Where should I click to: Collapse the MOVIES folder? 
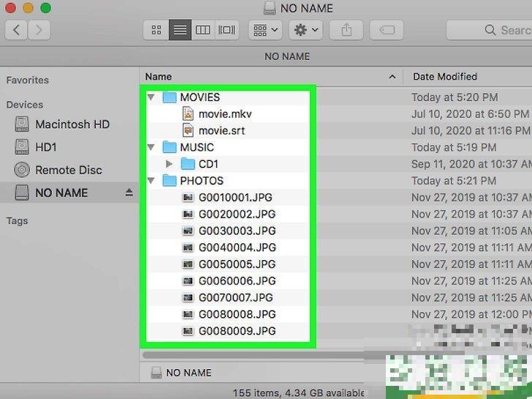point(151,97)
